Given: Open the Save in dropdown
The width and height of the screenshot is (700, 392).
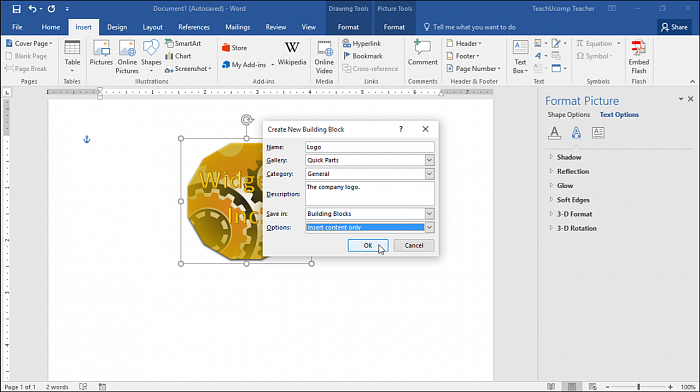Looking at the screenshot, I should (x=429, y=214).
